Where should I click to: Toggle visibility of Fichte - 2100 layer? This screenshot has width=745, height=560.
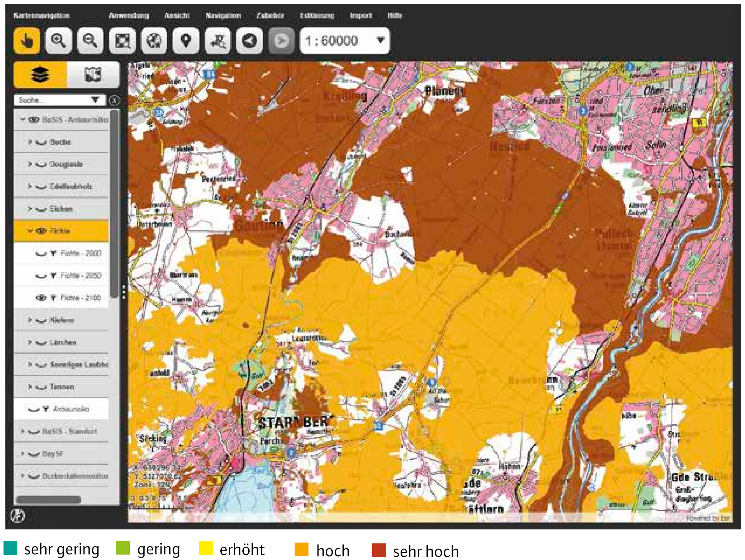tap(41, 298)
